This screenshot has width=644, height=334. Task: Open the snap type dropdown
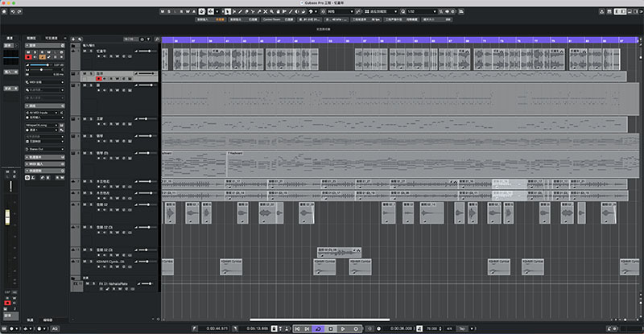click(341, 11)
